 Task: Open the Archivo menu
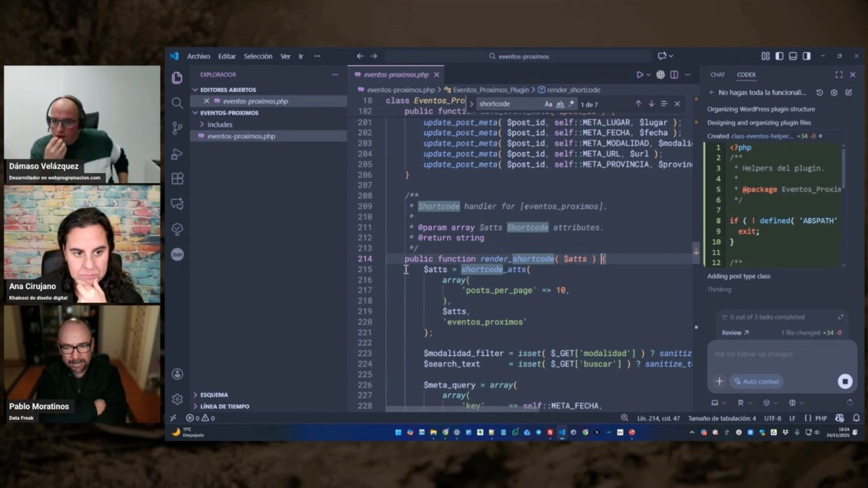(198, 56)
